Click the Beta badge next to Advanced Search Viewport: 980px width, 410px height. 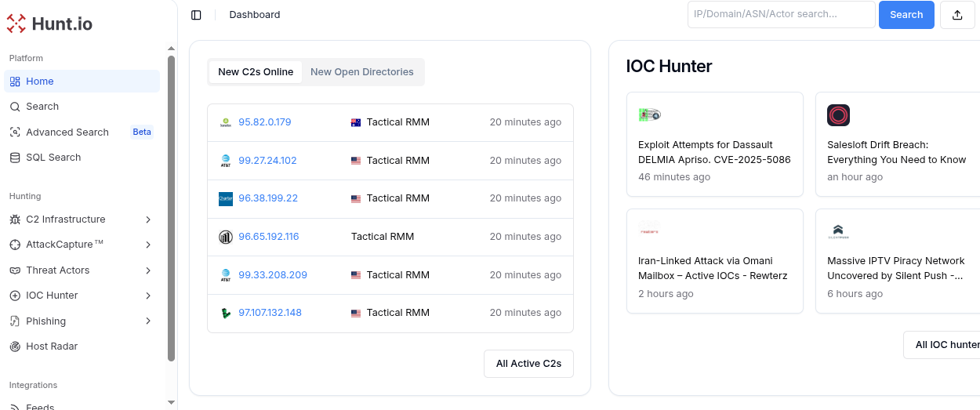[x=142, y=132]
